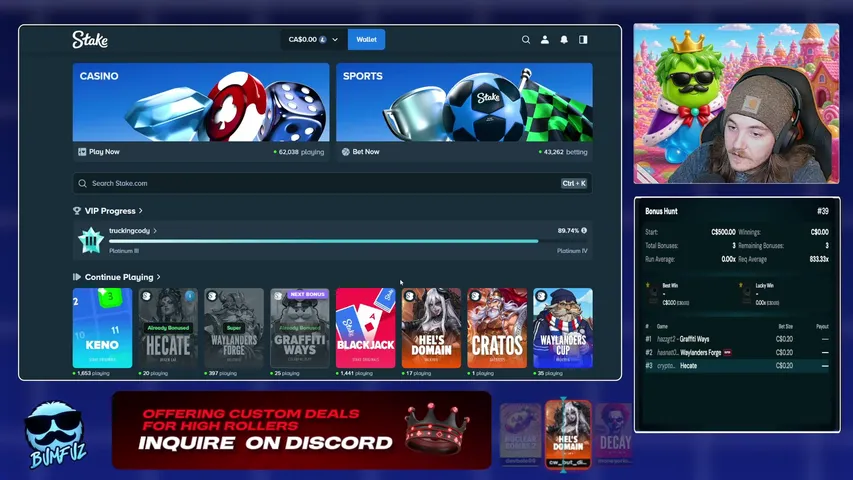Open the Cratos game tile
853x480 pixels.
click(x=497, y=328)
